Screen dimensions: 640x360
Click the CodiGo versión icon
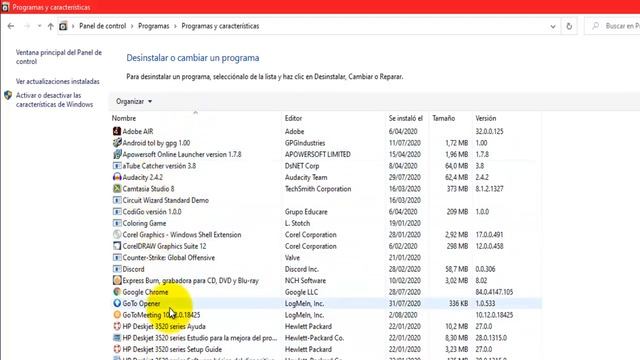coord(117,211)
